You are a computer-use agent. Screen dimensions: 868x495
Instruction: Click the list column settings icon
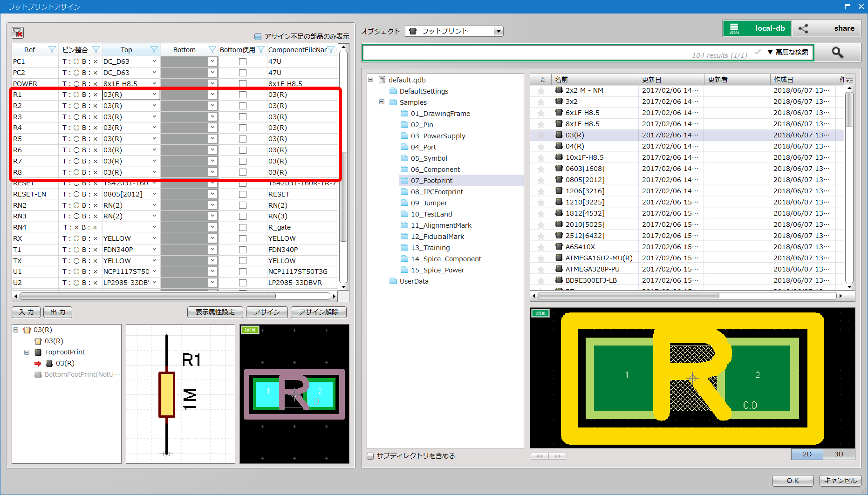pos(849,80)
